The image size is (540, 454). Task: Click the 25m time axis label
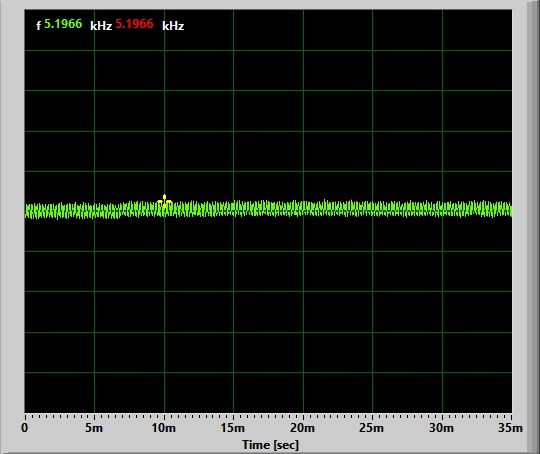372,428
